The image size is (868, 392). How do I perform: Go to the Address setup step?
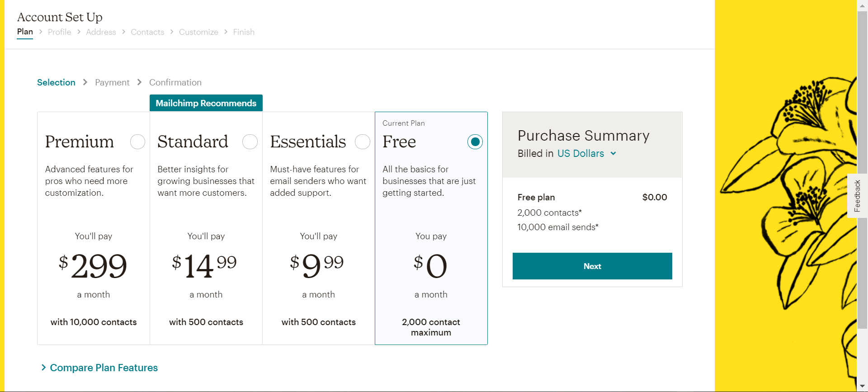(101, 32)
